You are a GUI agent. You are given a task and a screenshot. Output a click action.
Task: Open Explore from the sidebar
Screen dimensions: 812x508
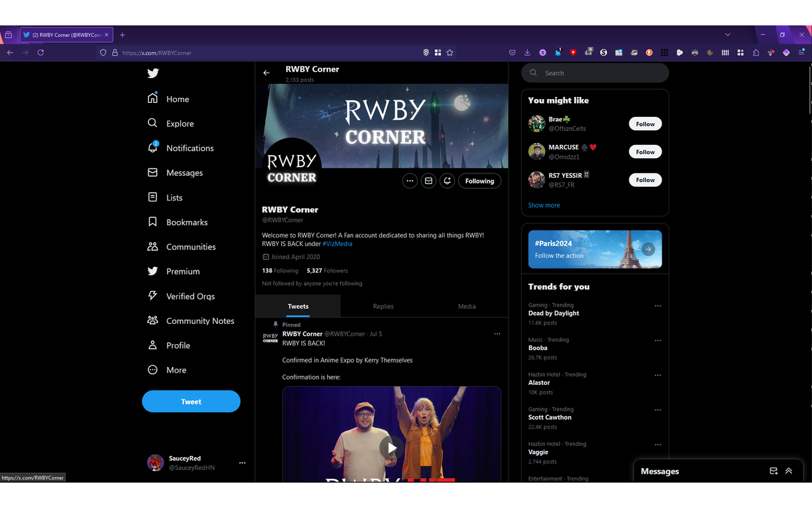(171, 123)
